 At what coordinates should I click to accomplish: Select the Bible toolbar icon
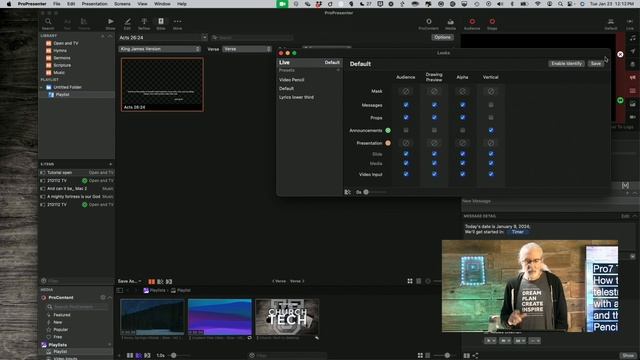[x=161, y=24]
